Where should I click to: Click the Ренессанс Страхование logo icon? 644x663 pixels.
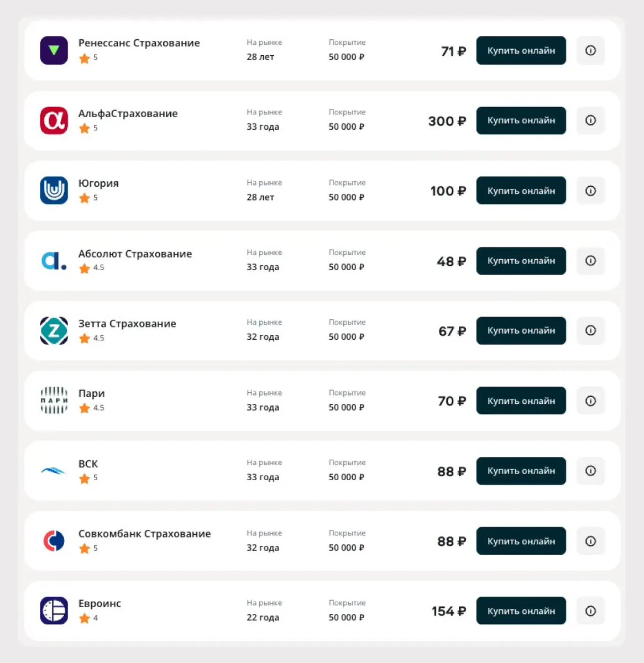pos(54,50)
